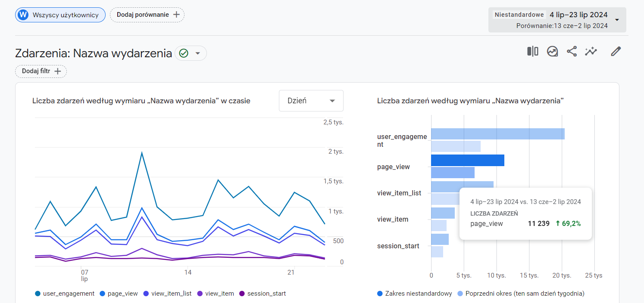Image resolution: width=644 pixels, height=303 pixels.
Task: Click the session_start current period bar
Action: (x=440, y=240)
